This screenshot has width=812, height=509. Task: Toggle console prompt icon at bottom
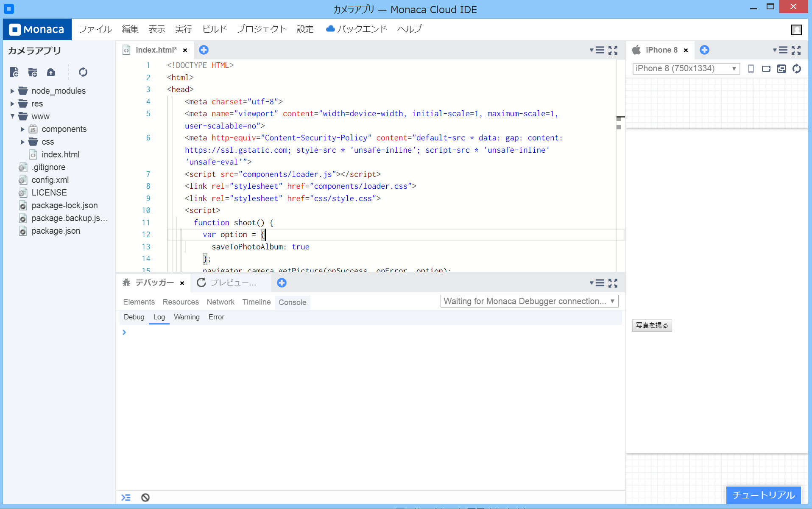126,498
